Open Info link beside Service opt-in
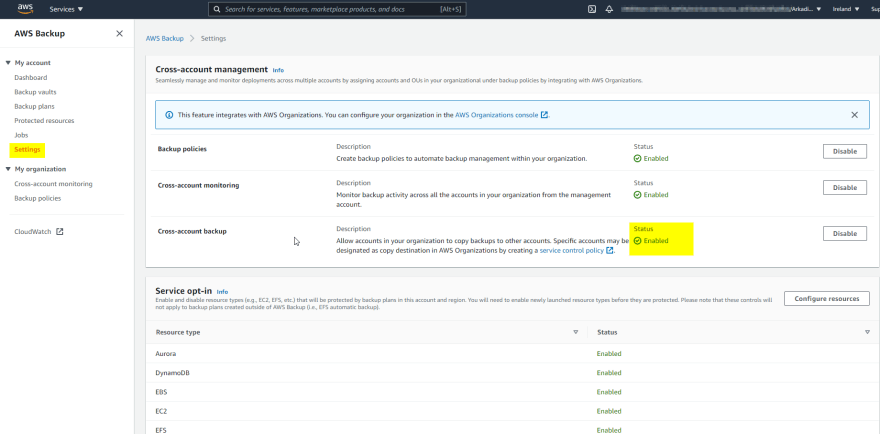The image size is (880, 434). 222,292
